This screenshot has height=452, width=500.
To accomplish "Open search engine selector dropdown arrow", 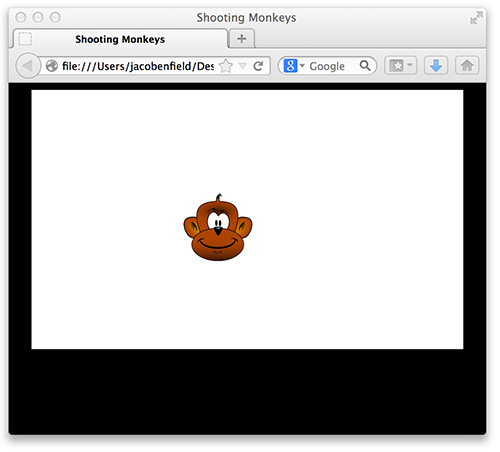I will click(x=302, y=65).
